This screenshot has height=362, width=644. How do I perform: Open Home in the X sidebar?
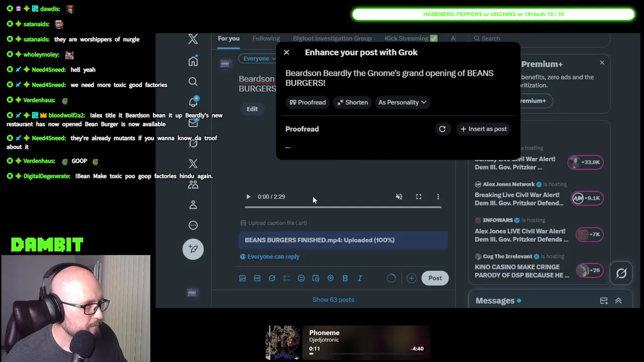coord(193,61)
